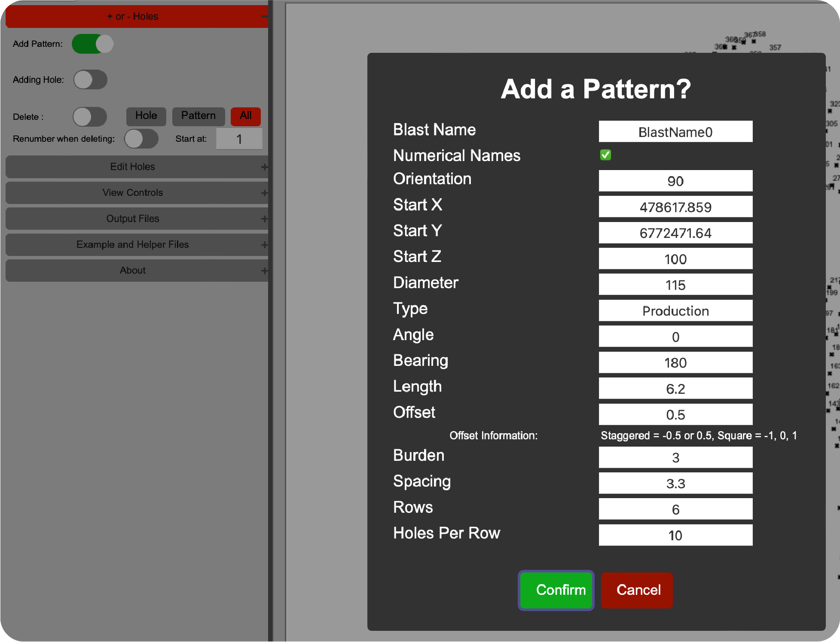Select the All delete option

point(245,116)
